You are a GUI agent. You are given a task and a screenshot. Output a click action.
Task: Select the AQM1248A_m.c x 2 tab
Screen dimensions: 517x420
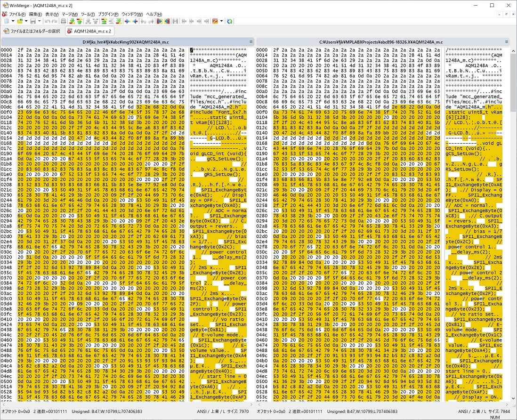89,31
